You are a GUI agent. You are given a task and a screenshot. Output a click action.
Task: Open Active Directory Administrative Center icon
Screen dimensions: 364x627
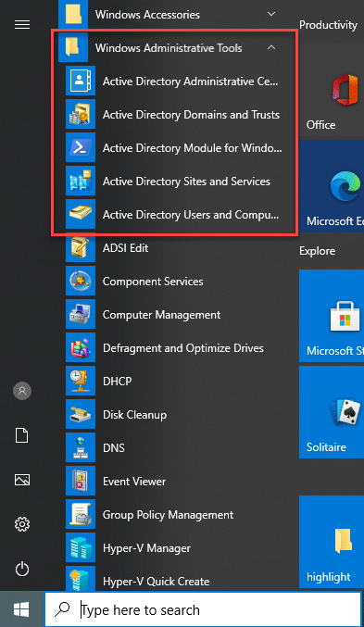81,82
